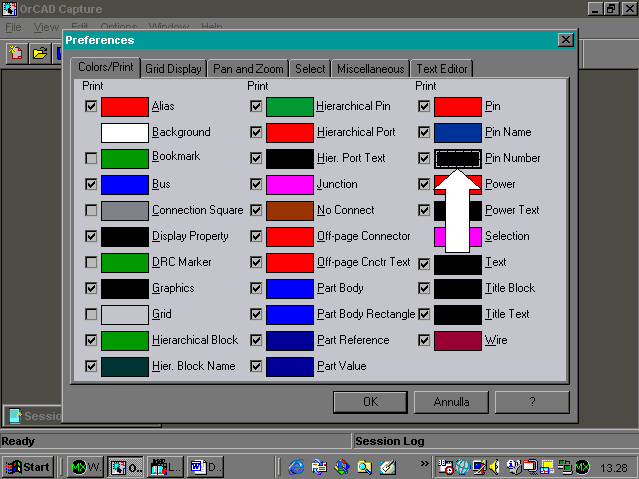
Task: Click the New document toolbar icon
Action: (16, 53)
